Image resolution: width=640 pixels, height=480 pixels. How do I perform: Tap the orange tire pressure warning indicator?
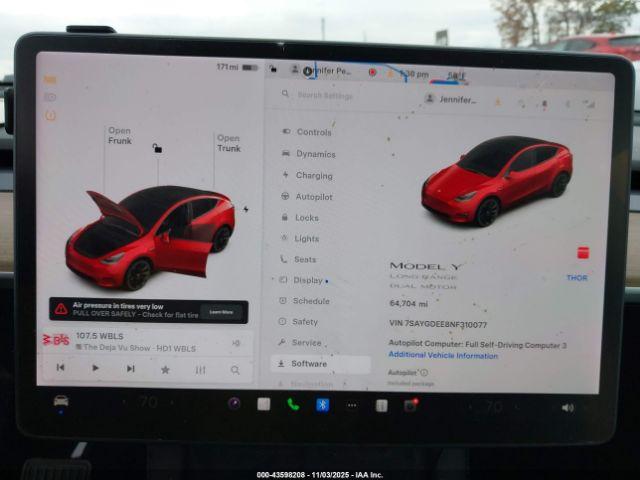[50, 116]
